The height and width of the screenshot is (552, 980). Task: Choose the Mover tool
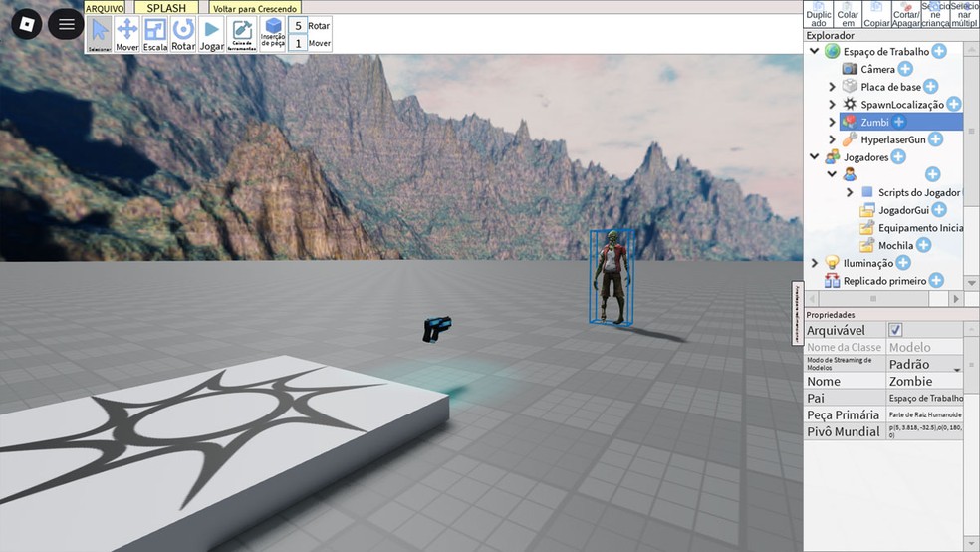coord(126,35)
